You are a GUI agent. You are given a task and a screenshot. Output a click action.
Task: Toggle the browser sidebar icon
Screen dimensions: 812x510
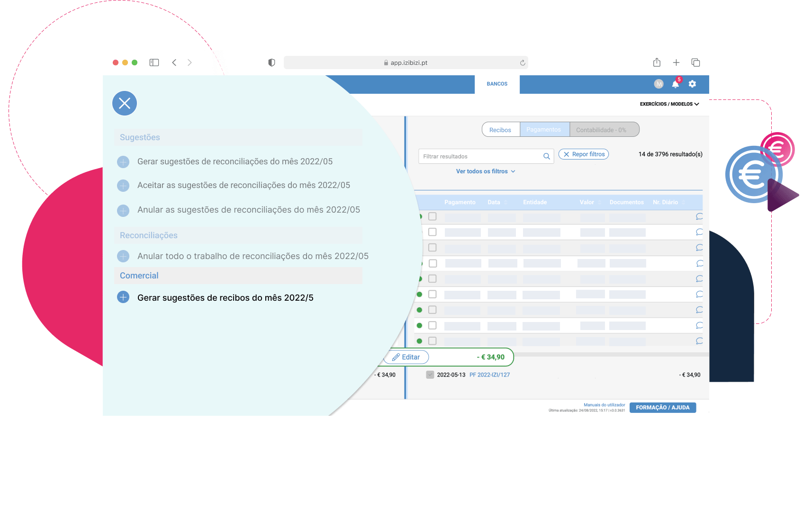pos(154,63)
